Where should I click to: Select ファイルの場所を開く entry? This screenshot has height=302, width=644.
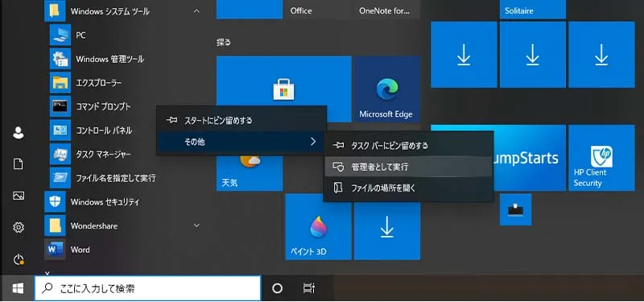pyautogui.click(x=408, y=188)
